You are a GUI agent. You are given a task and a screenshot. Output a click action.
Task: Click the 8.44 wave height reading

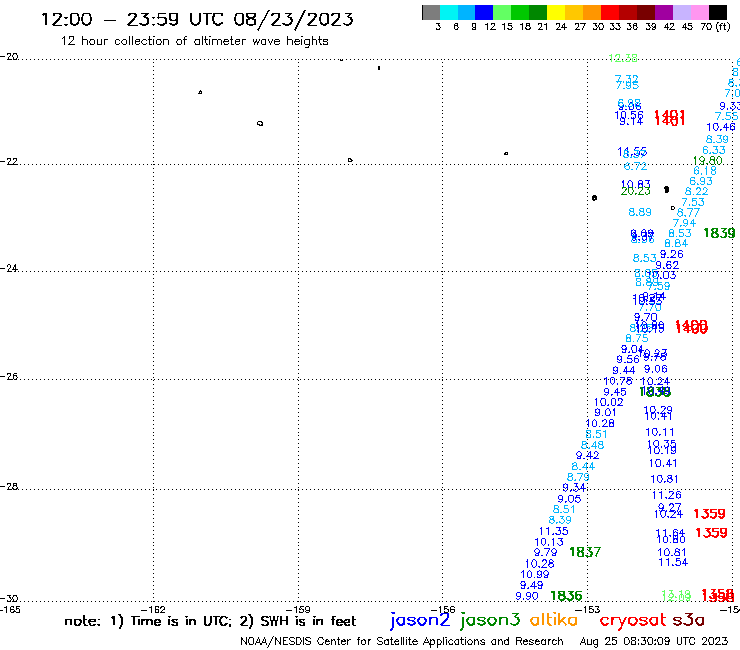coord(583,466)
